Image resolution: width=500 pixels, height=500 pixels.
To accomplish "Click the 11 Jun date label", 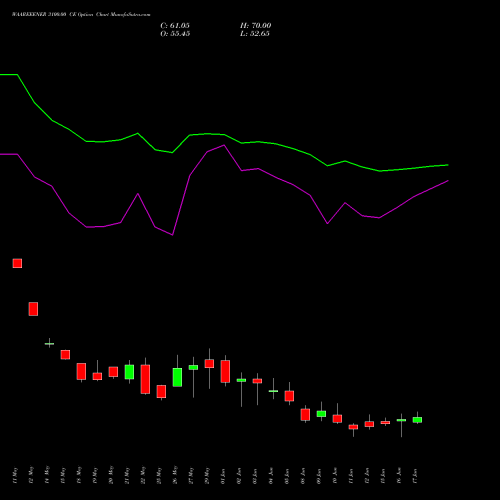I will (351, 476).
